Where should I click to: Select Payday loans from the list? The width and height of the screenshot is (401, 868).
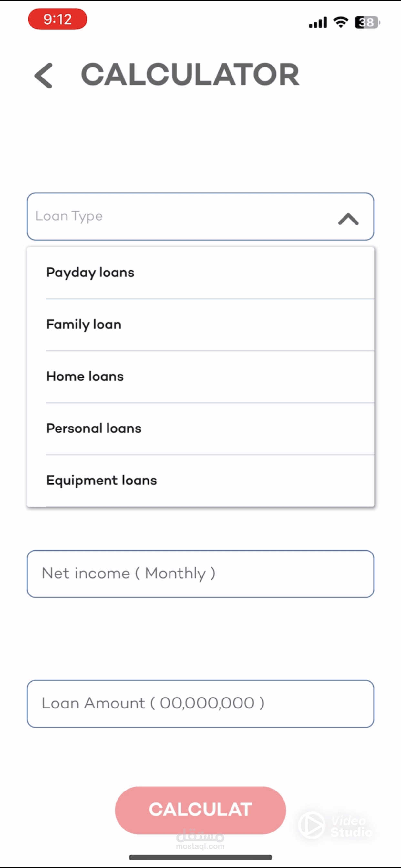coord(90,272)
